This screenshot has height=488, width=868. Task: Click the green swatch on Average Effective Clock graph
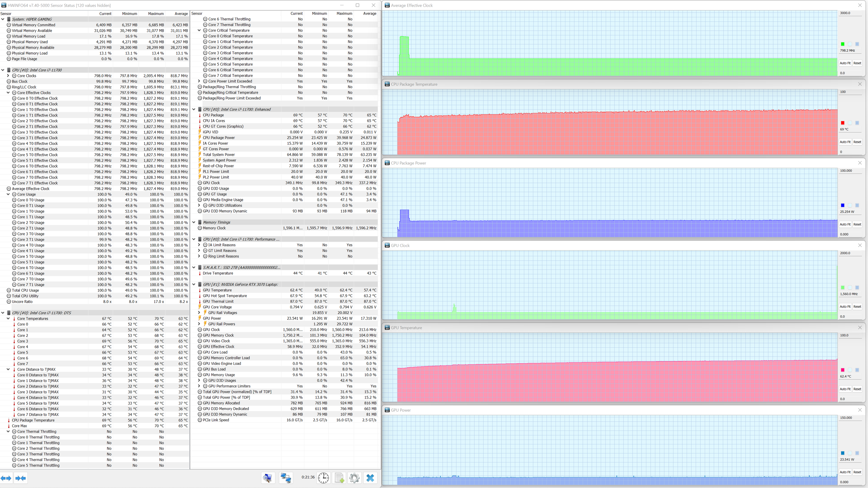842,44
